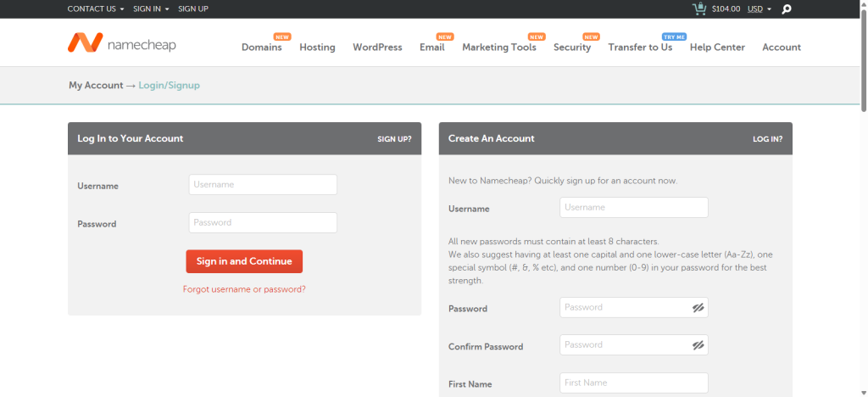Click the search magnifier icon
The height and width of the screenshot is (397, 868).
coord(786,8)
